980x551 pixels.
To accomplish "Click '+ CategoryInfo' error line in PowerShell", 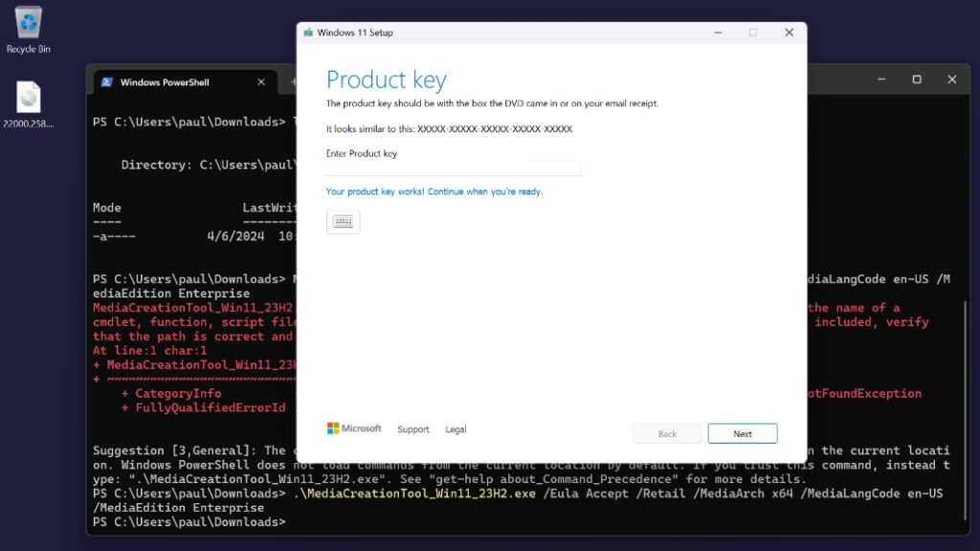I will [x=171, y=393].
